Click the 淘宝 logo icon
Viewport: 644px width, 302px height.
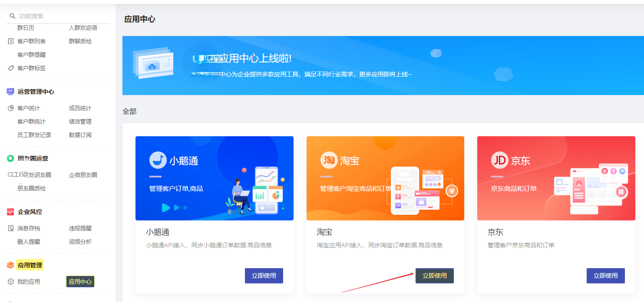[x=329, y=160]
